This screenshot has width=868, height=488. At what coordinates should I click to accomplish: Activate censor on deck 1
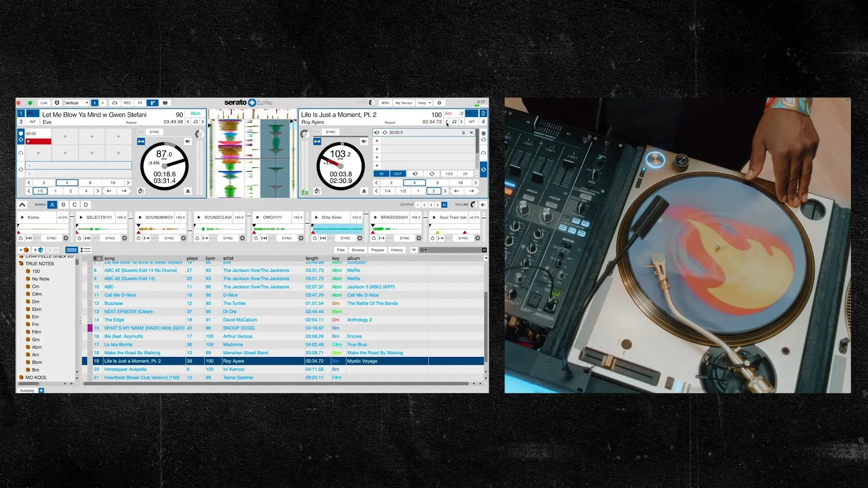(141, 191)
